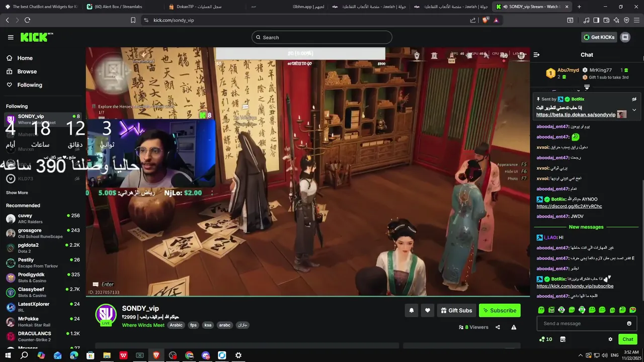Open Brave Wallet icon

[606, 20]
